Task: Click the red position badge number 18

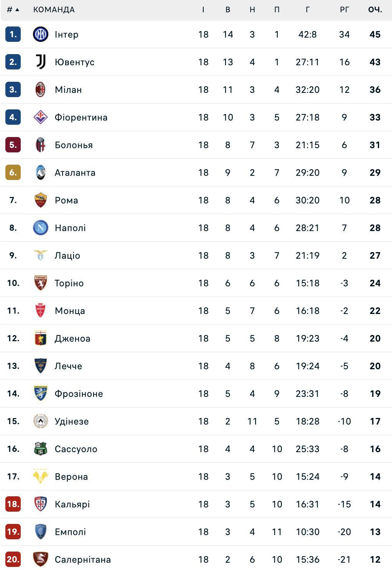Action: pyautogui.click(x=13, y=504)
